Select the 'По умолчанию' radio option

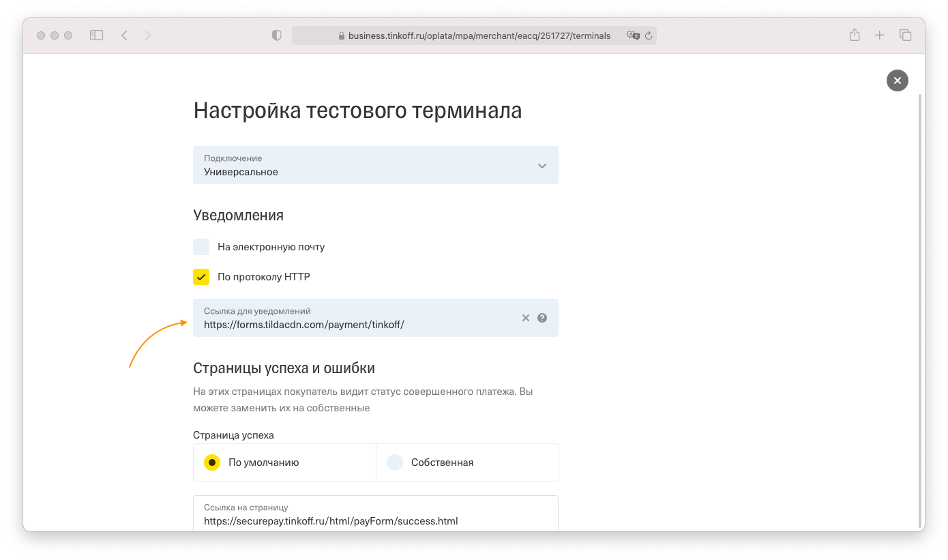(212, 462)
